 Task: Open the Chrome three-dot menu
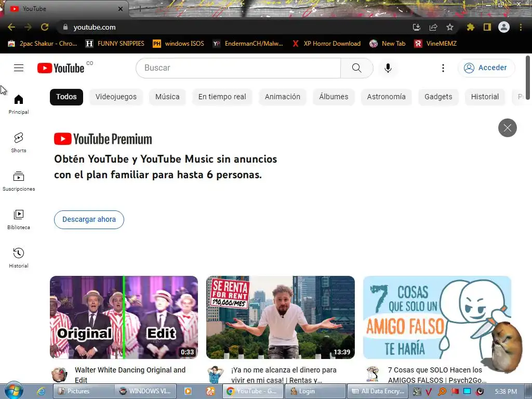(521, 27)
